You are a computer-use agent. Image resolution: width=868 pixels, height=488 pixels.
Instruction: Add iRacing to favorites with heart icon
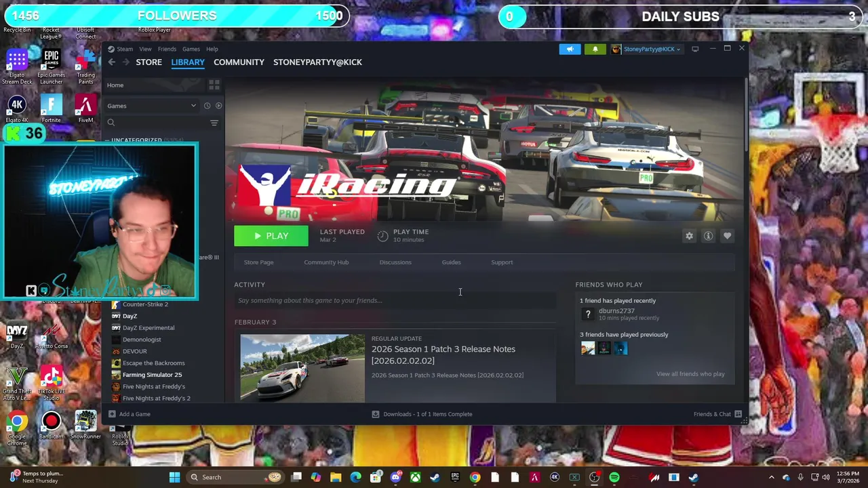(727, 236)
